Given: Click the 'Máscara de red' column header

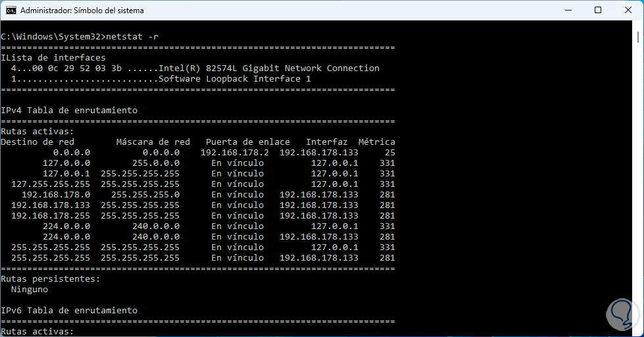Looking at the screenshot, I should click(153, 142).
